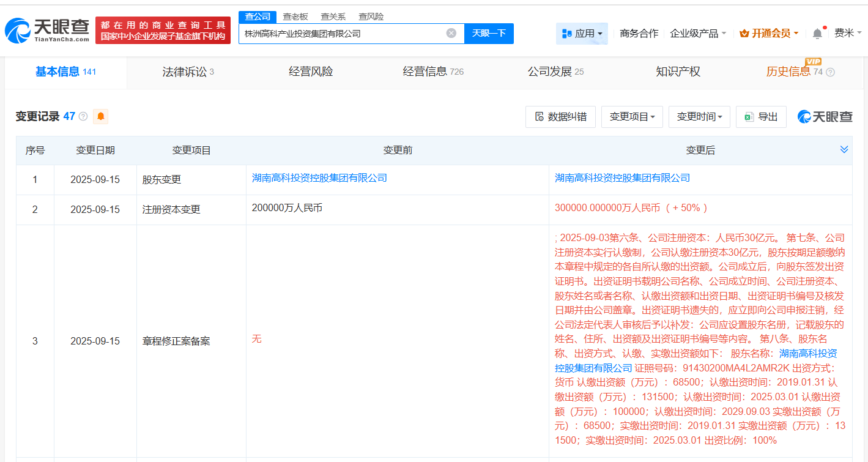The image size is (868, 462).
Task: Click the 变更后 column header
Action: click(x=700, y=151)
